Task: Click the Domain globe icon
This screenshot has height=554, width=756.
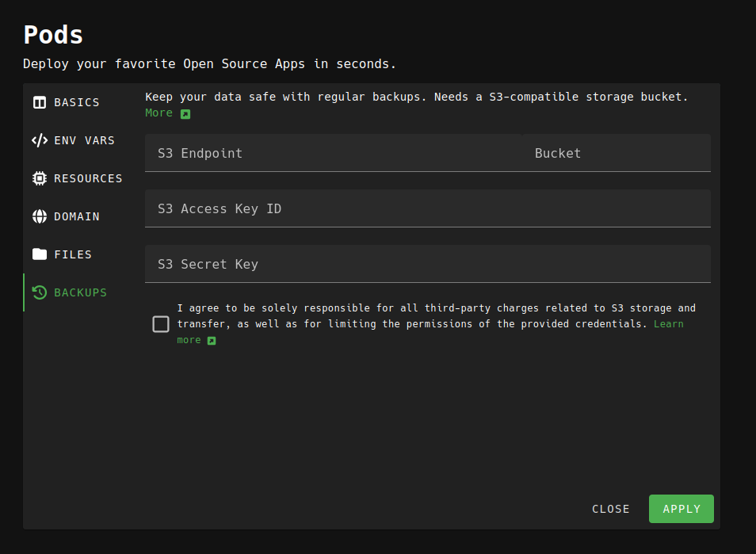Action: click(40, 216)
